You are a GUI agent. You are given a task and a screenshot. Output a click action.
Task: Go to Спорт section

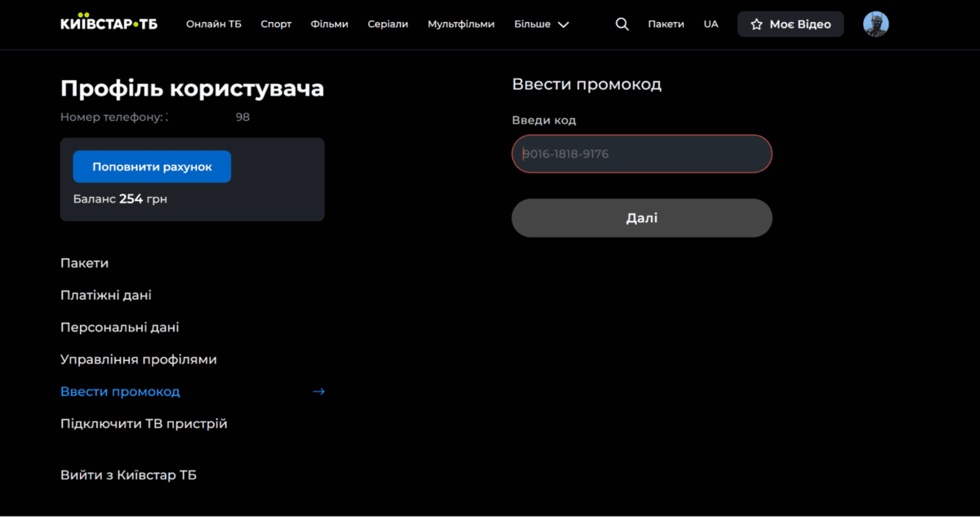click(x=276, y=25)
